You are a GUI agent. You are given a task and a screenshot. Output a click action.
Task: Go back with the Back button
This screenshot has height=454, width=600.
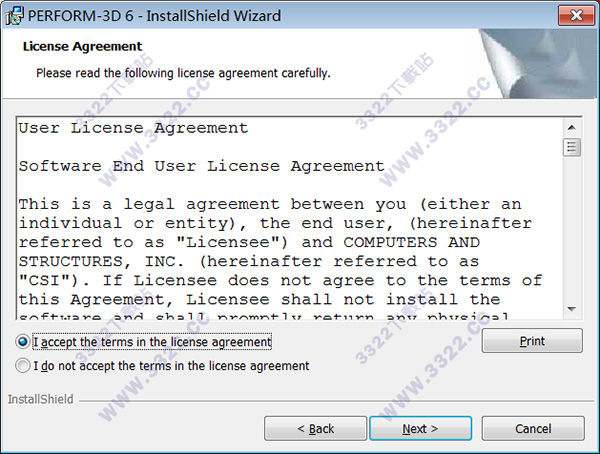click(x=315, y=428)
